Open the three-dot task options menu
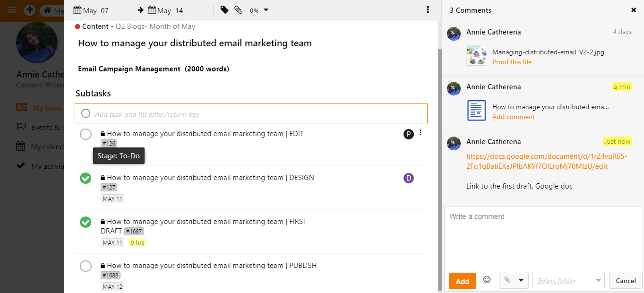644x293 pixels. click(428, 10)
